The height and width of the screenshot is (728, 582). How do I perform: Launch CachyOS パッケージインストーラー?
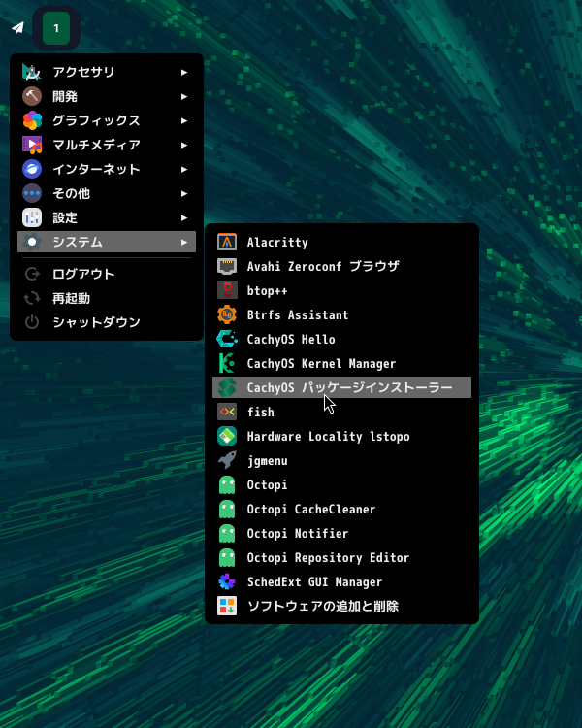coord(349,387)
